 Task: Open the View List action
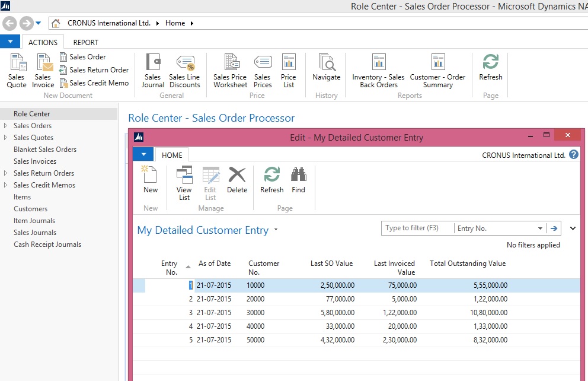pos(184,183)
